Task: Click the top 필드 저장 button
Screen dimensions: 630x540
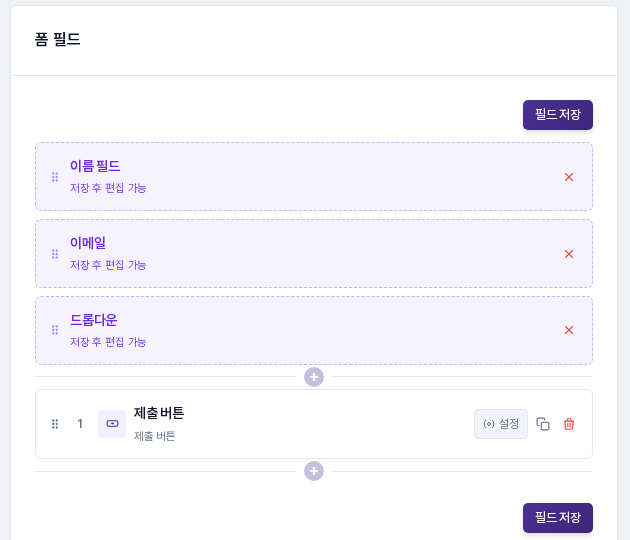Action: [558, 115]
